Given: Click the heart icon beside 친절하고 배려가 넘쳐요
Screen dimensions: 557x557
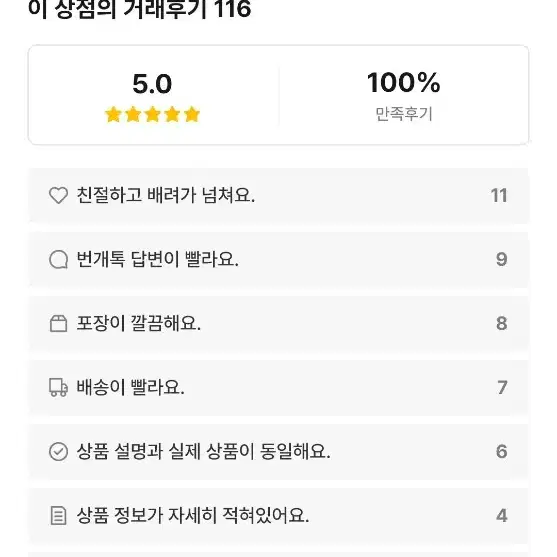Looking at the screenshot, I should click(58, 195).
